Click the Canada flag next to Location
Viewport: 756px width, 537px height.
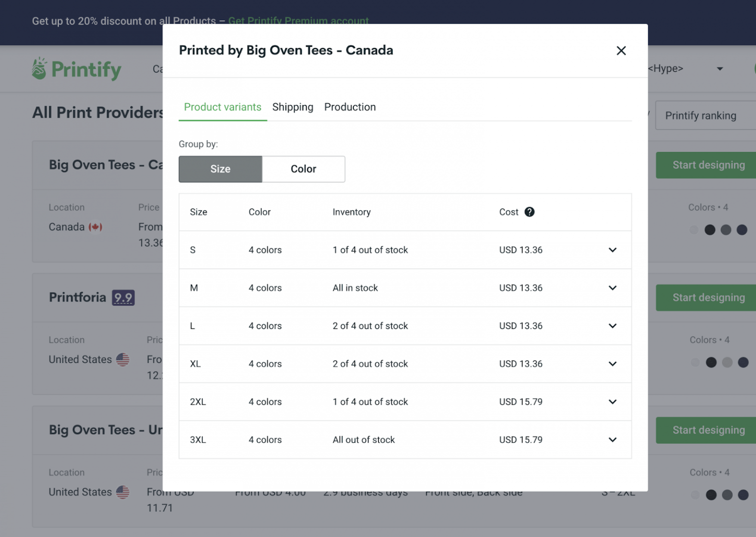96,227
